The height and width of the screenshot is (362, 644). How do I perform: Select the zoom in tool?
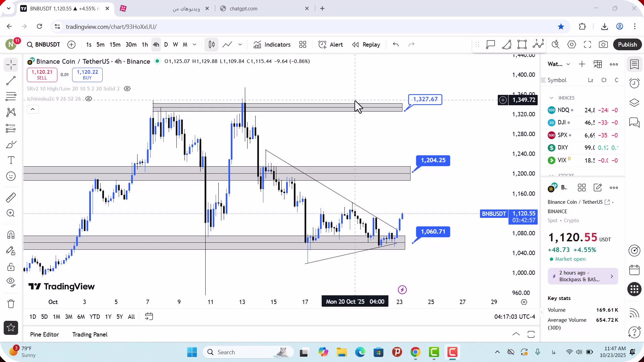point(11,213)
